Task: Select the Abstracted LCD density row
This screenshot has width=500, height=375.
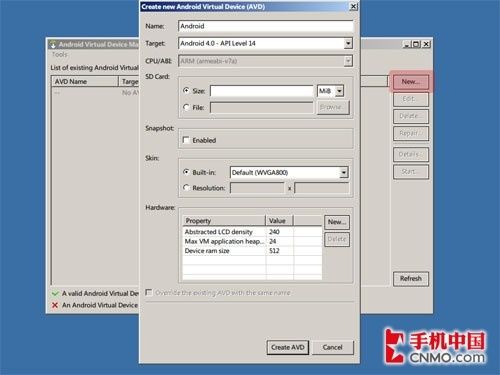Action: point(252,232)
